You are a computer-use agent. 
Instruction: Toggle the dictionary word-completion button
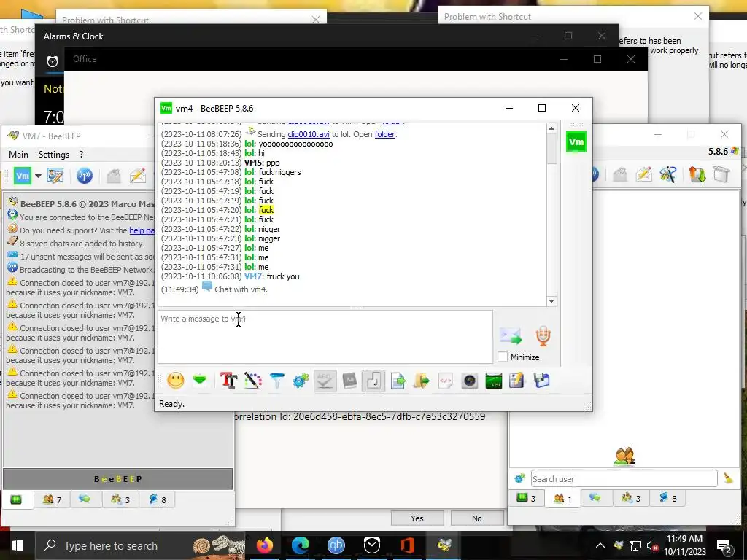[x=349, y=381]
